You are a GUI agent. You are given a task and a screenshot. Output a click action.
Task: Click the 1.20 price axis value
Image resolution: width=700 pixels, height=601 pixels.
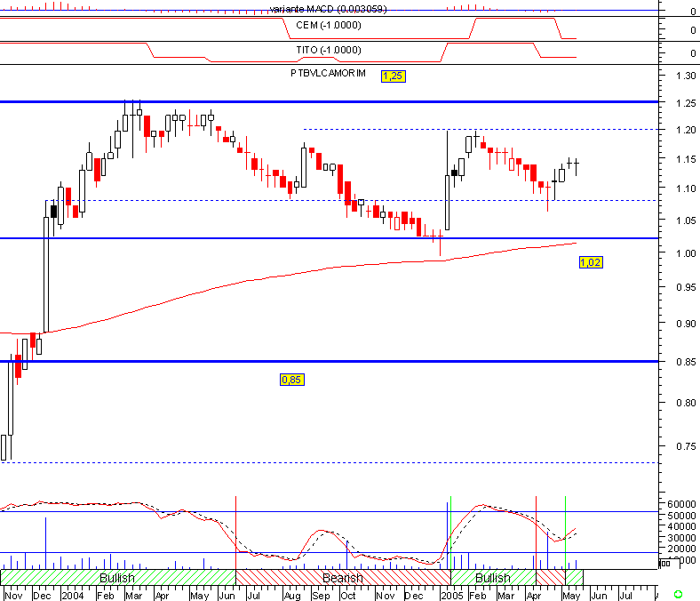coord(686,130)
